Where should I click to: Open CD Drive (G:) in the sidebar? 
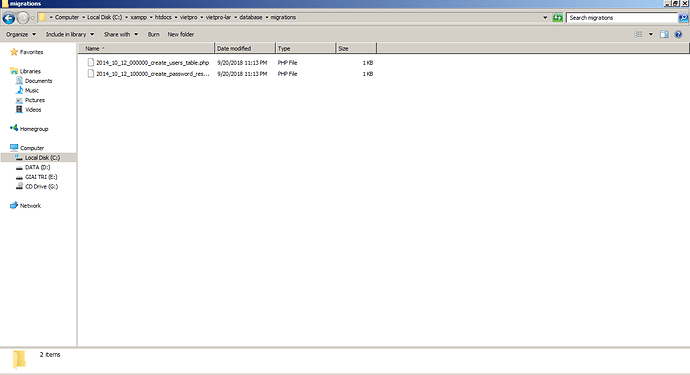tap(41, 187)
